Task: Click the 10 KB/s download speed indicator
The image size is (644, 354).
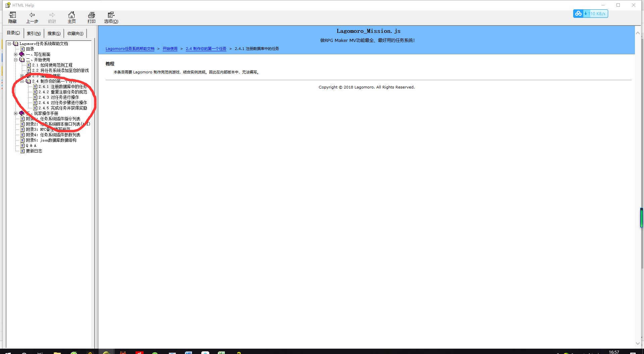Action: [596, 14]
